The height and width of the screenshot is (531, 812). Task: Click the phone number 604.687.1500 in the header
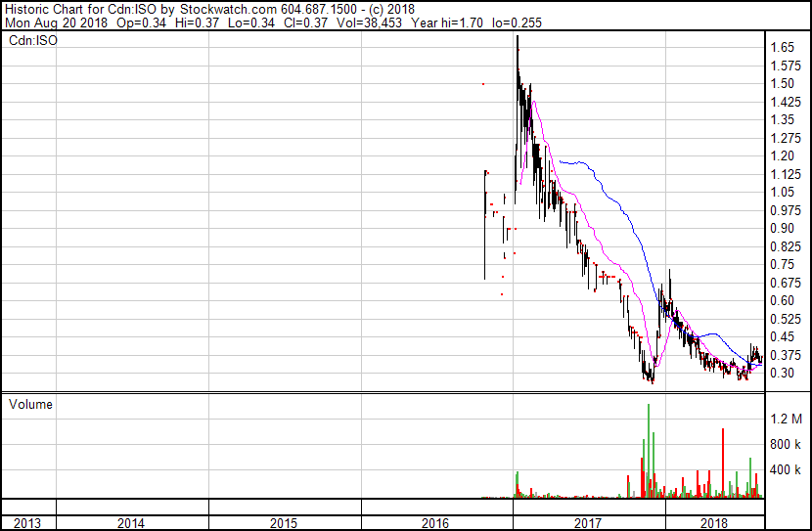coord(319,10)
